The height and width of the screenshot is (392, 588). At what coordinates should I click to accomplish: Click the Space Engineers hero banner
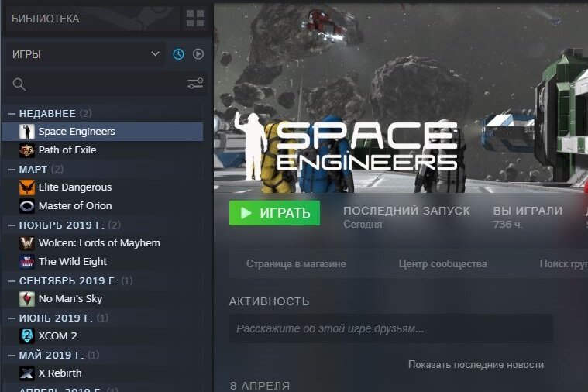pyautogui.click(x=401, y=98)
